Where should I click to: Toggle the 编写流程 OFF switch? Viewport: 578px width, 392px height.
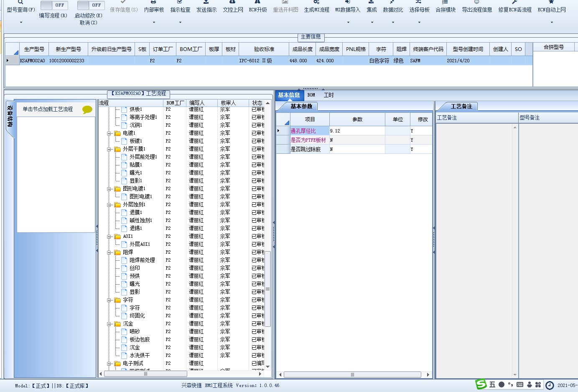click(54, 5)
